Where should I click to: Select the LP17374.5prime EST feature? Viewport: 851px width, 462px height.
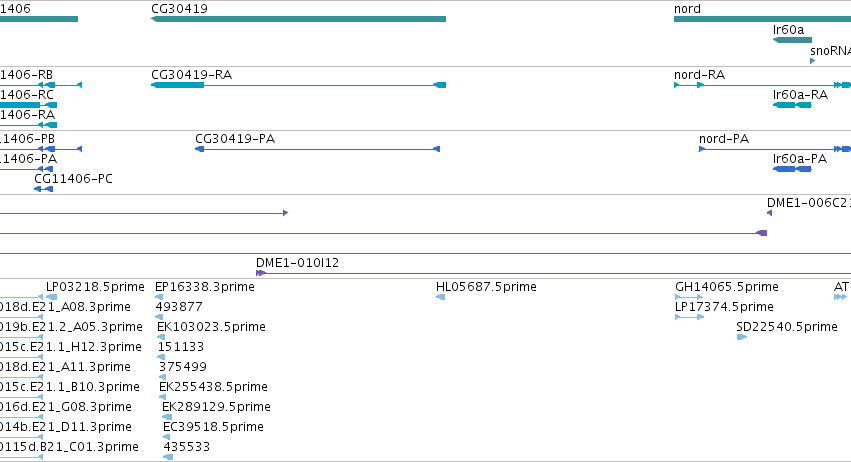pos(689,317)
